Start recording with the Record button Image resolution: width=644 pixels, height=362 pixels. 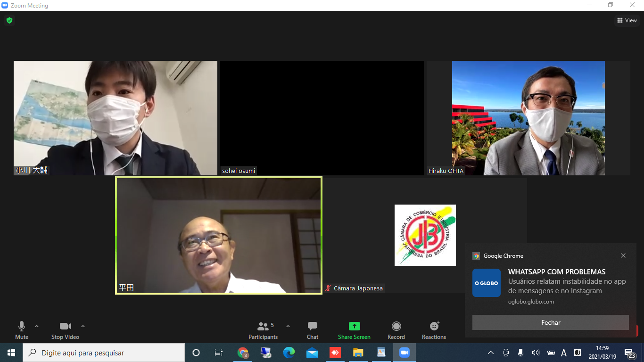tap(396, 329)
